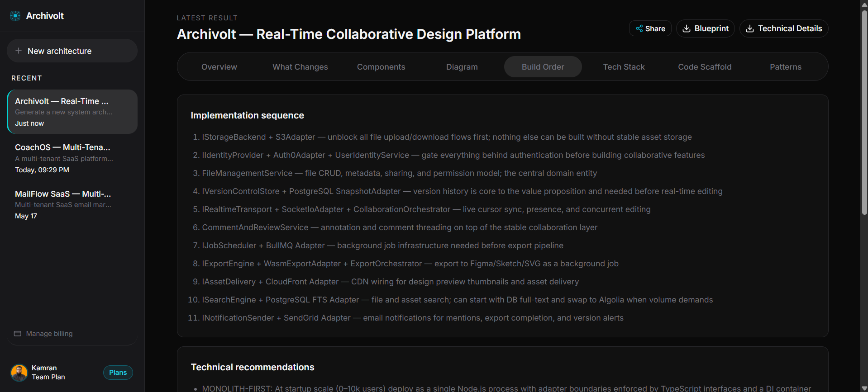Select the Code Scaffold tab
The image size is (868, 392).
tap(705, 67)
